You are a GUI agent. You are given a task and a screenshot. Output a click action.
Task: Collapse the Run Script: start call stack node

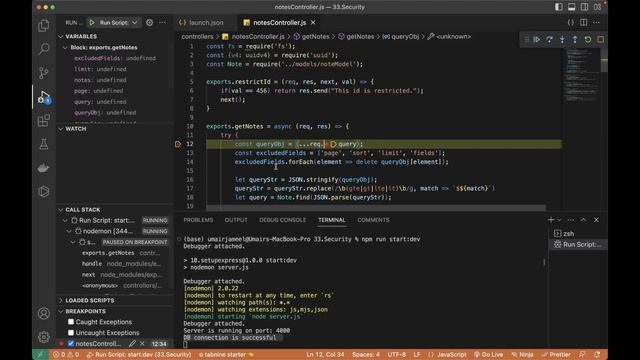[64, 220]
